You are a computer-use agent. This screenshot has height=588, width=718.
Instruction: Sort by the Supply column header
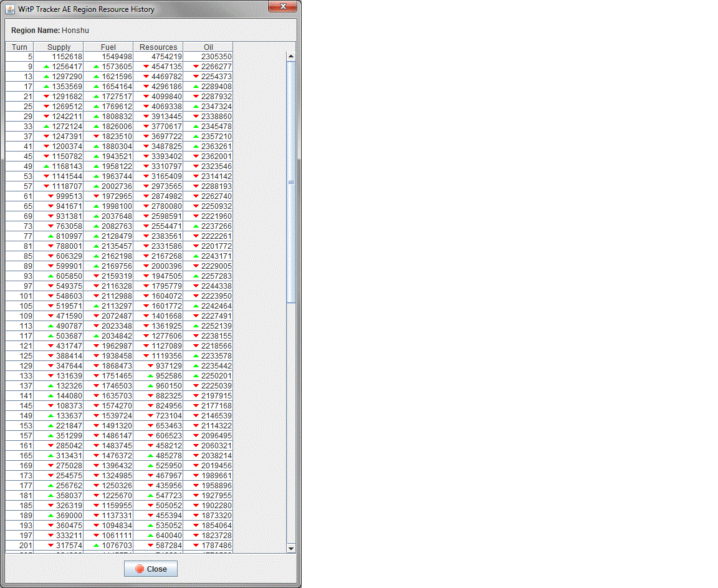click(x=59, y=47)
